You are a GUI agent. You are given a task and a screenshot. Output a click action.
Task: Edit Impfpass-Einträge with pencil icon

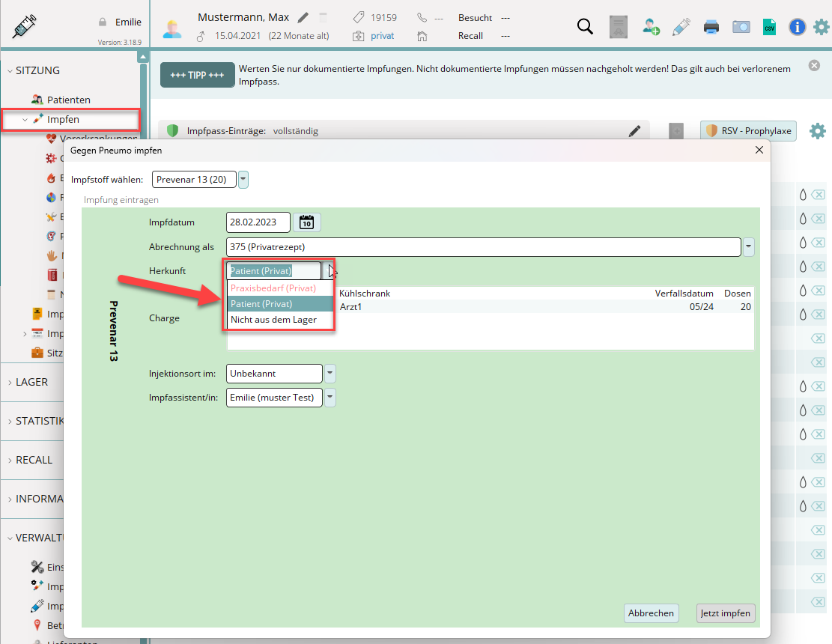pos(634,131)
